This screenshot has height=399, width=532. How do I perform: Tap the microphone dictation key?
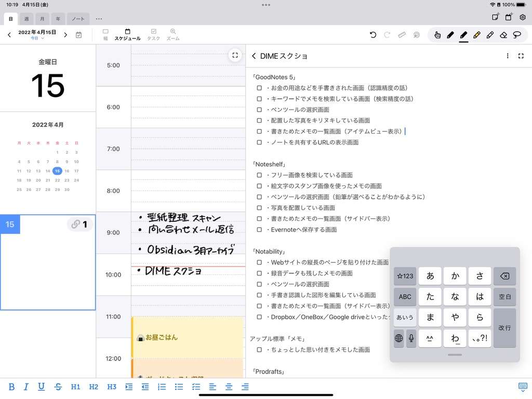coord(411,338)
